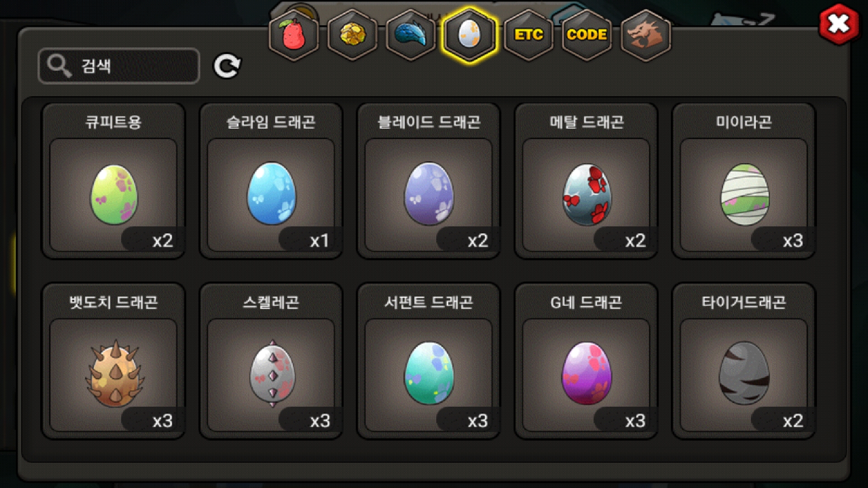868x488 pixels.
Task: Select the egg inventory category tab
Action: (x=469, y=35)
